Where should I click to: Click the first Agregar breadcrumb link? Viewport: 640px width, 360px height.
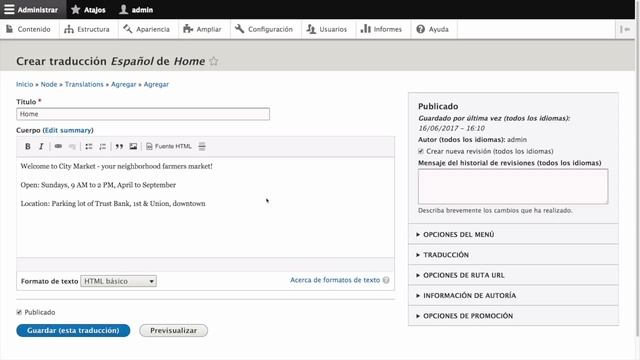tap(123, 84)
